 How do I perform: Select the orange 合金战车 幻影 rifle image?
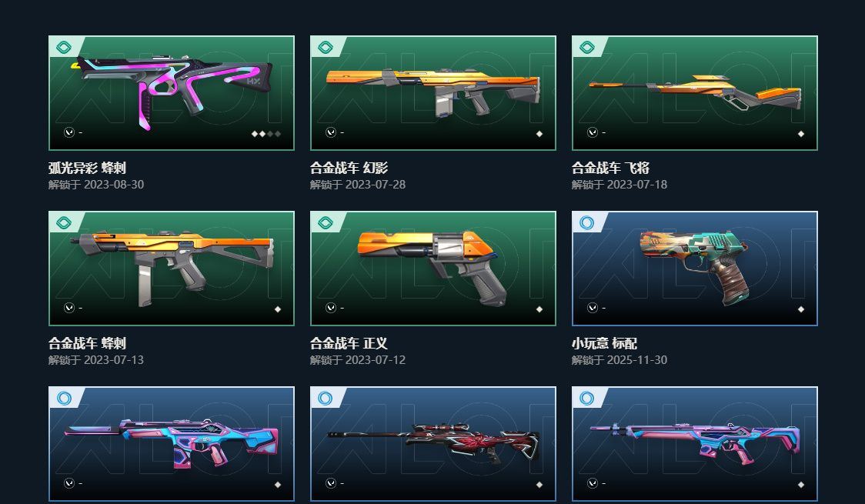tap(433, 92)
